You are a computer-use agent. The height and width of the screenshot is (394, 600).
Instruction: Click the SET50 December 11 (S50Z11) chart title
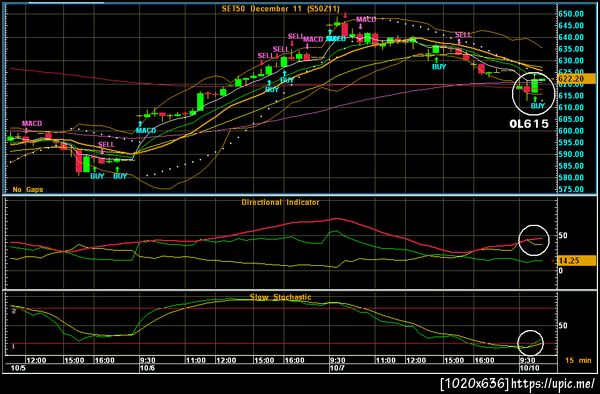(x=280, y=9)
